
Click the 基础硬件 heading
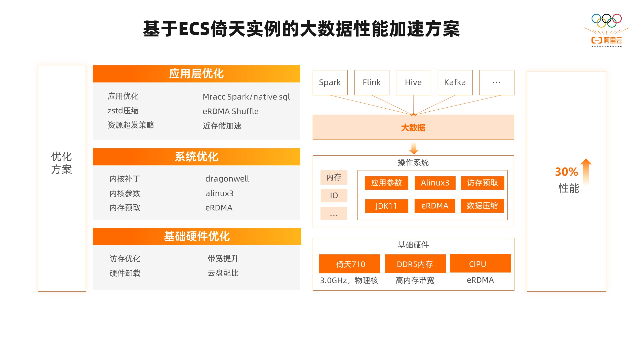click(x=413, y=245)
